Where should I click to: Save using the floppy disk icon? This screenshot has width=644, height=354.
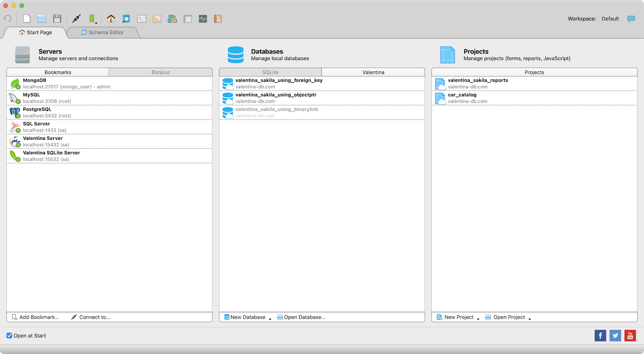coord(57,19)
